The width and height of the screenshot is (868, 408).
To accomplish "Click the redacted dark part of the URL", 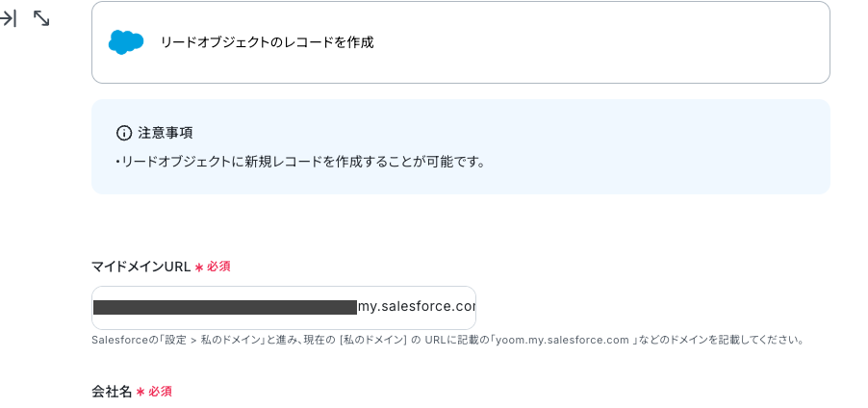I will pos(225,307).
